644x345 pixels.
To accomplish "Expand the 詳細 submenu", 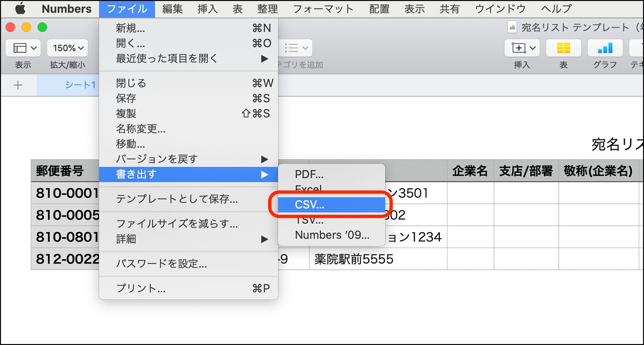I will click(188, 239).
